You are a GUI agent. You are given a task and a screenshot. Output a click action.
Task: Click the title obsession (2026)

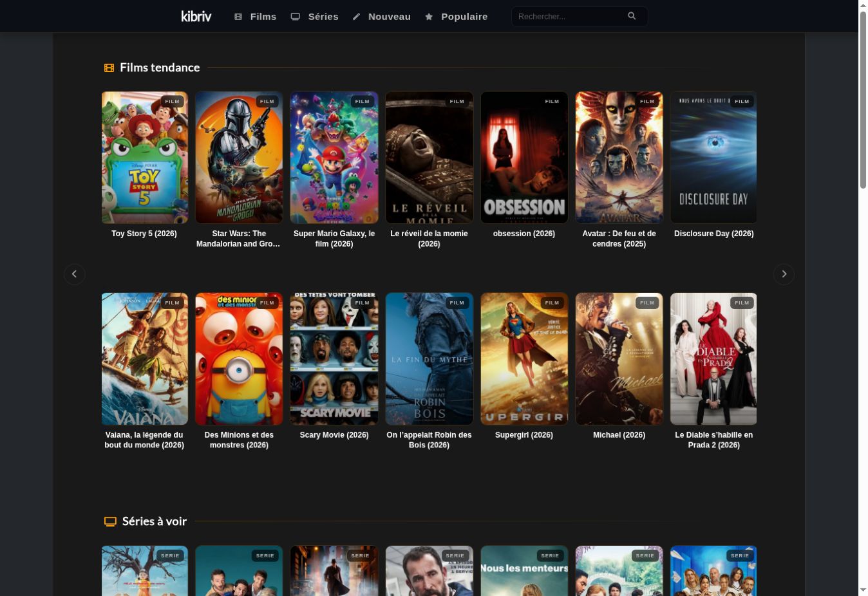524,234
